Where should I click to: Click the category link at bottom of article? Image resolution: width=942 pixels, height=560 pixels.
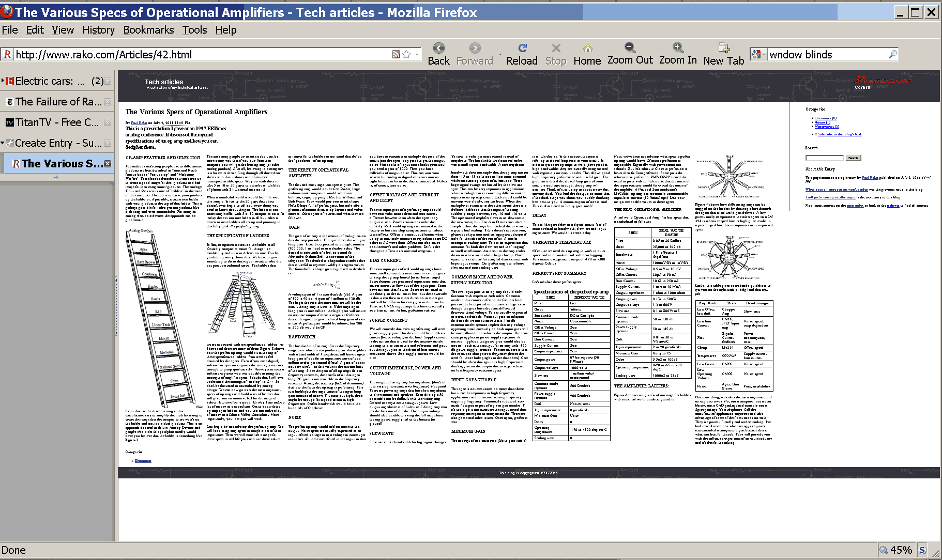click(143, 461)
